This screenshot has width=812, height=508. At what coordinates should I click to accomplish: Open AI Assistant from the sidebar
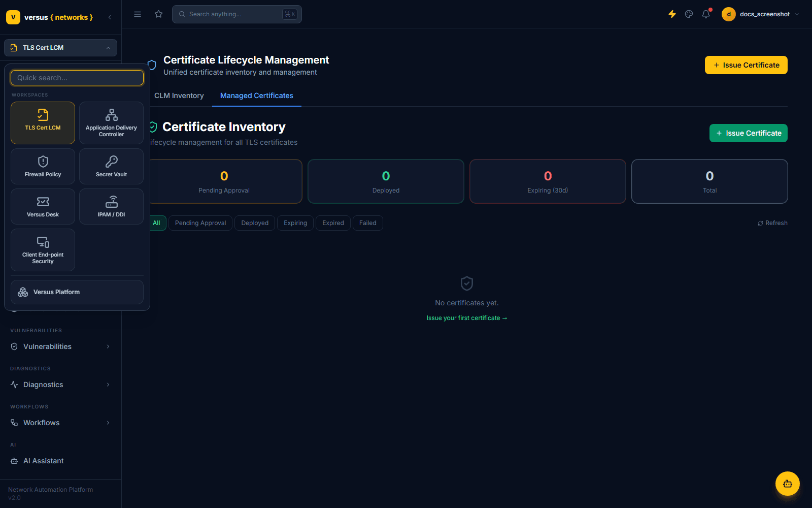click(60, 461)
